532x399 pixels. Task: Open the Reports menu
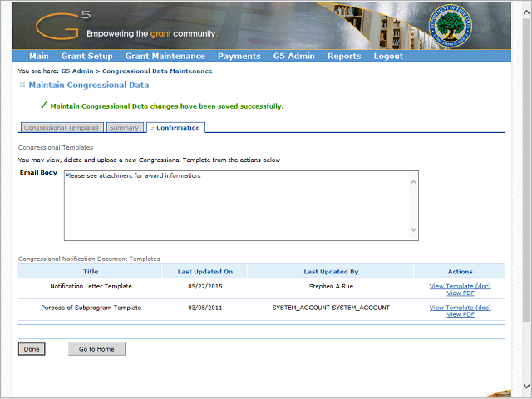[x=344, y=57]
